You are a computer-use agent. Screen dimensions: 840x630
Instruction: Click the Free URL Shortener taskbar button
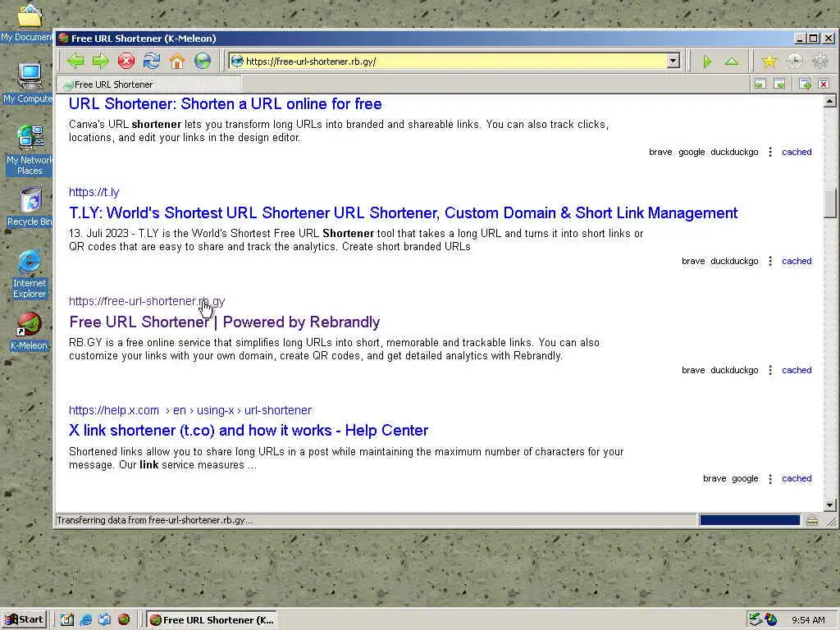point(212,620)
